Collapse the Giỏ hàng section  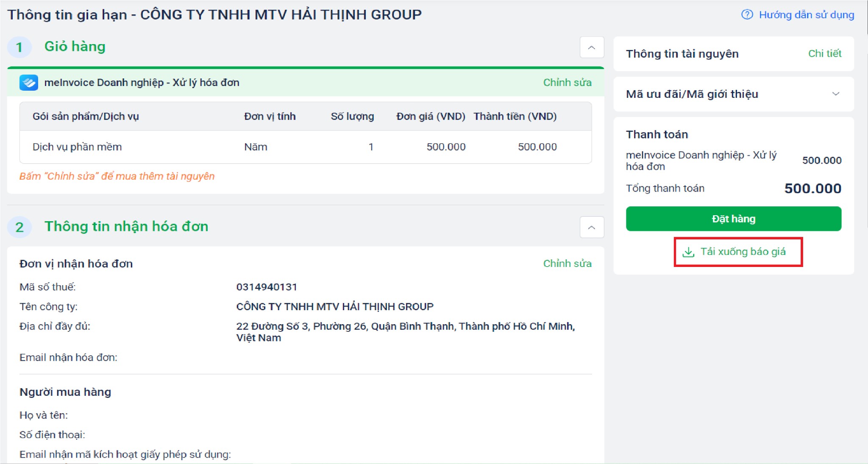click(592, 47)
